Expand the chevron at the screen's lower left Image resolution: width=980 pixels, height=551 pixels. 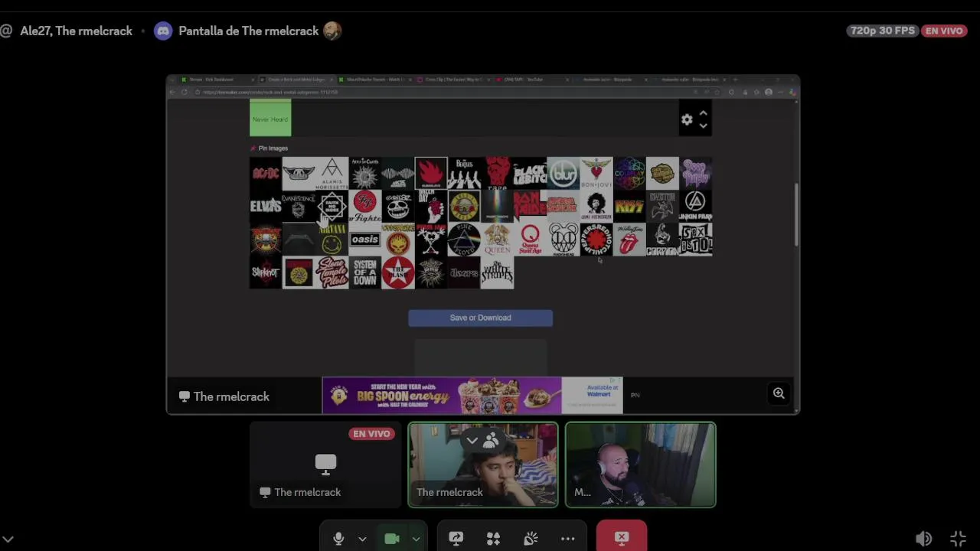(x=7, y=540)
